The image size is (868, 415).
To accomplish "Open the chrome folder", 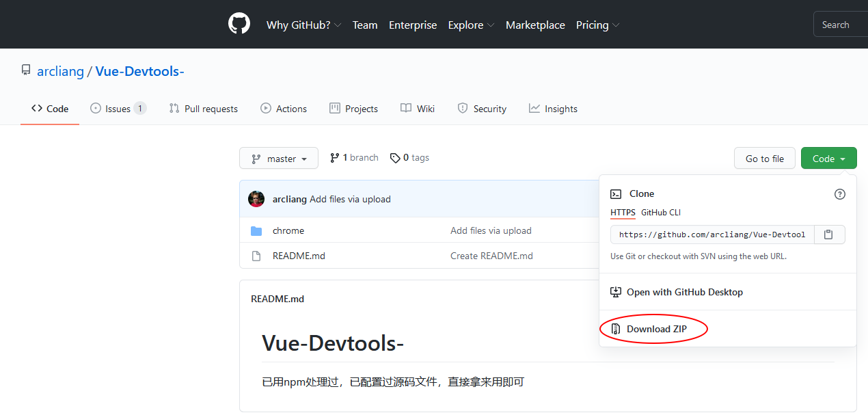I will coord(288,231).
